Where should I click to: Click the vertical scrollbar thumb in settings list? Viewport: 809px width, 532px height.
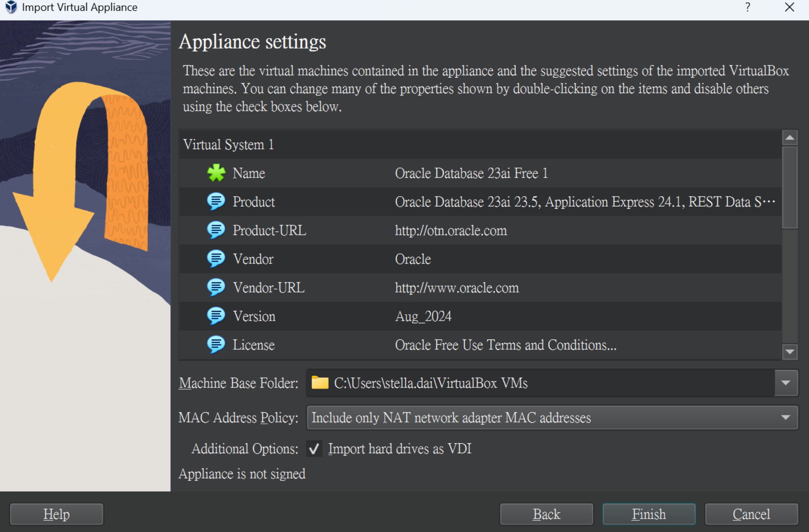pos(790,188)
